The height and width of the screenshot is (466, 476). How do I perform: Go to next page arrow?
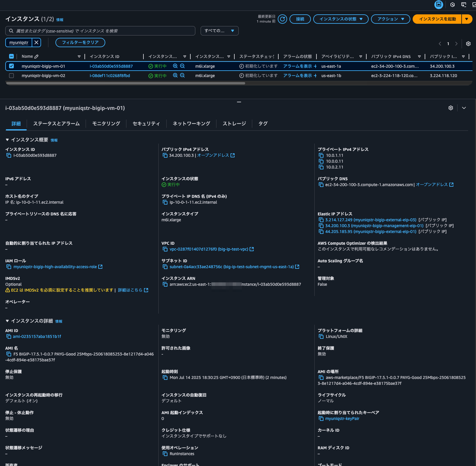pos(456,44)
